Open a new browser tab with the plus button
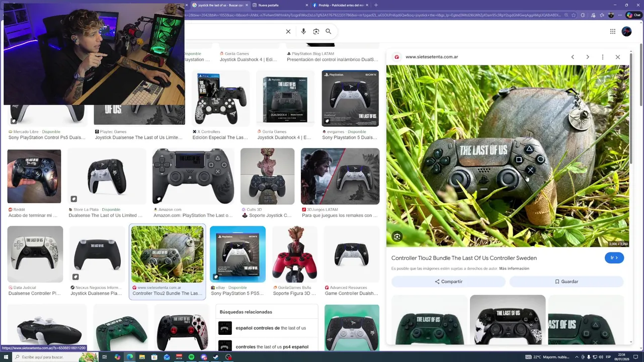 (376, 5)
